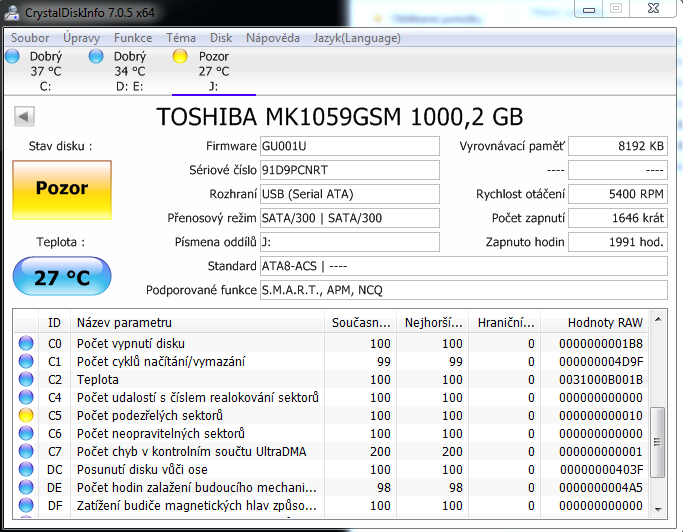Click the C0 row status orb
683x532 pixels.
tap(26, 343)
